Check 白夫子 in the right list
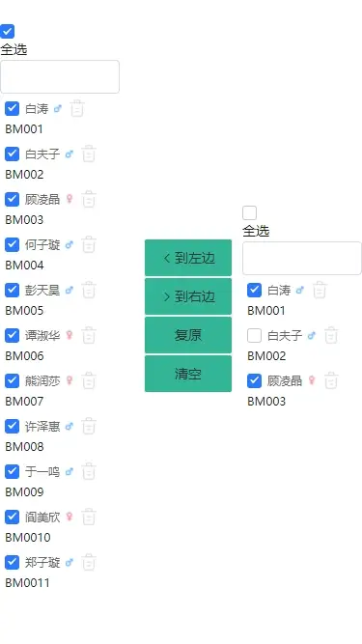The image size is (362, 644). coord(254,336)
